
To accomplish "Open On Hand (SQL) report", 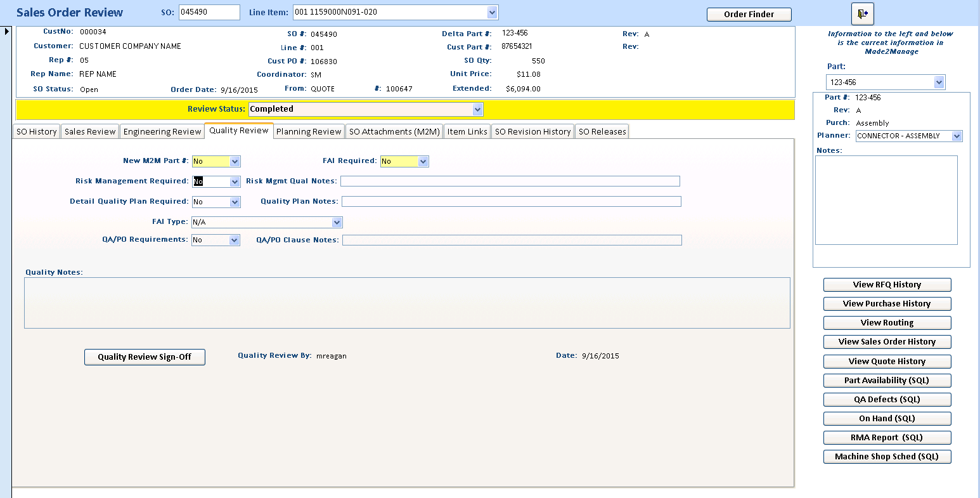I will [887, 419].
